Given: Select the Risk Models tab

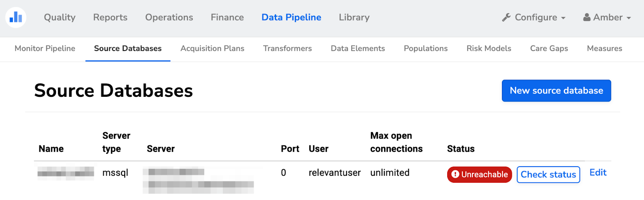Looking at the screenshot, I should [x=489, y=49].
